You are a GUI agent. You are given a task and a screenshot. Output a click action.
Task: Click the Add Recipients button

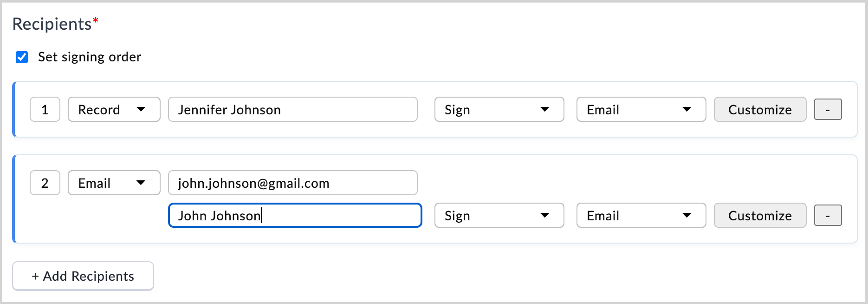tap(83, 276)
